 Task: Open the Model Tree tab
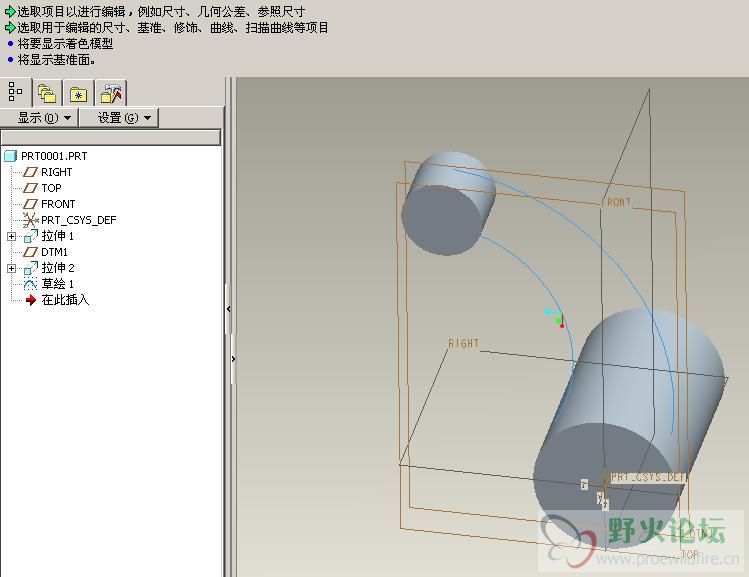(x=16, y=92)
